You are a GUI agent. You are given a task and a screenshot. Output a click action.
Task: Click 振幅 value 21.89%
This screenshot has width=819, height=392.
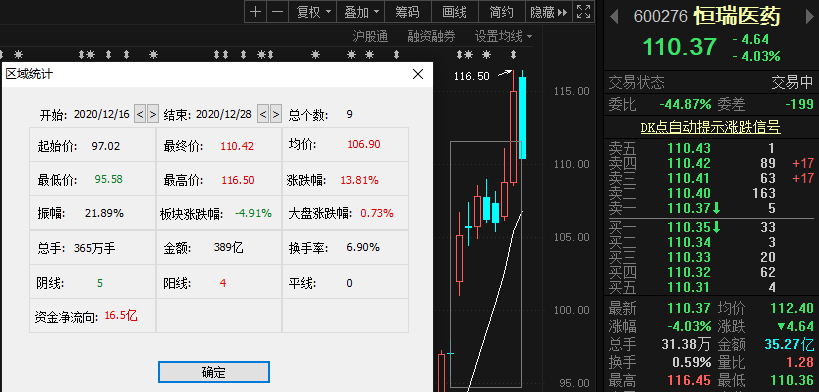104,213
